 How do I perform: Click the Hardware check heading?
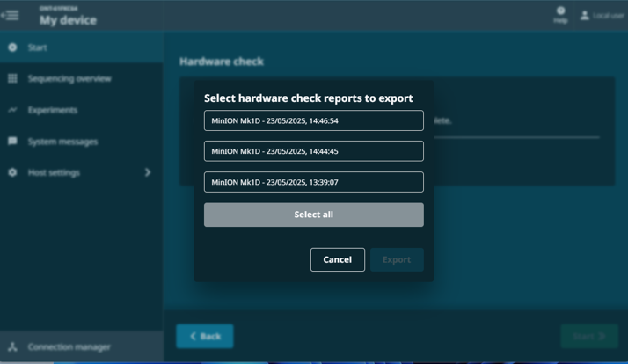222,62
